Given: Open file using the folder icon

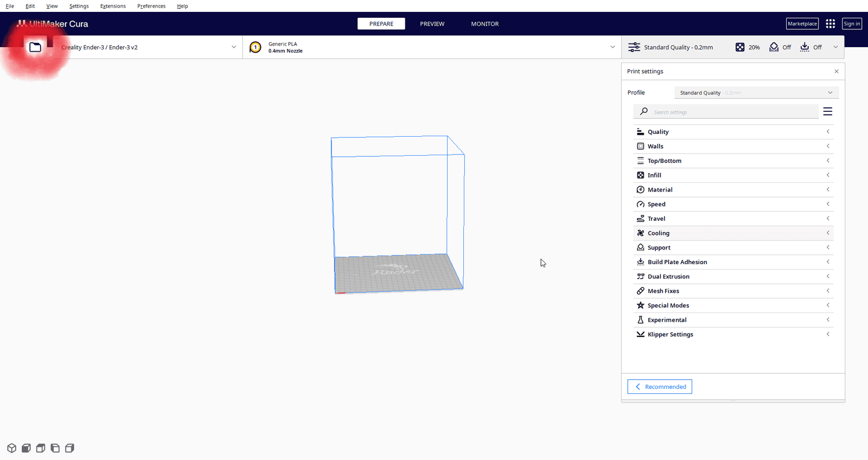Looking at the screenshot, I should (35, 47).
